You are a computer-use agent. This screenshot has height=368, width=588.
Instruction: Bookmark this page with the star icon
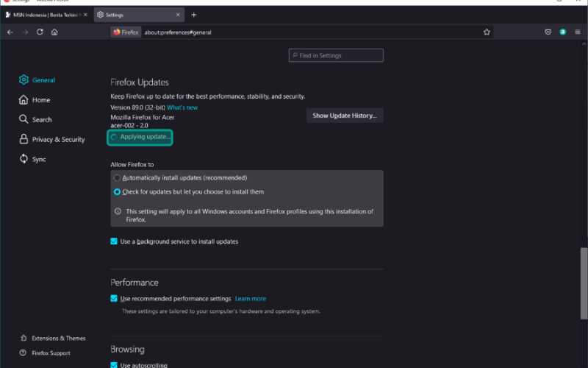pyautogui.click(x=487, y=32)
